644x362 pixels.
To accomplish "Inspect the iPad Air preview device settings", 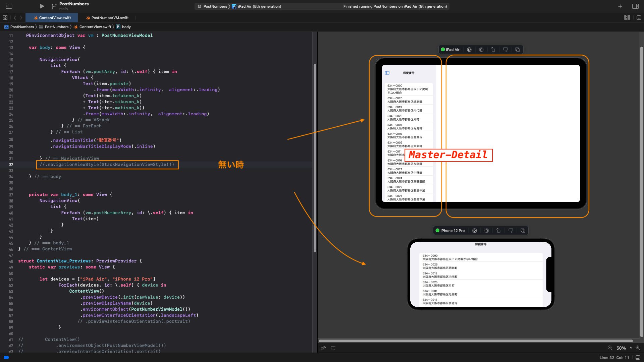I will [481, 50].
